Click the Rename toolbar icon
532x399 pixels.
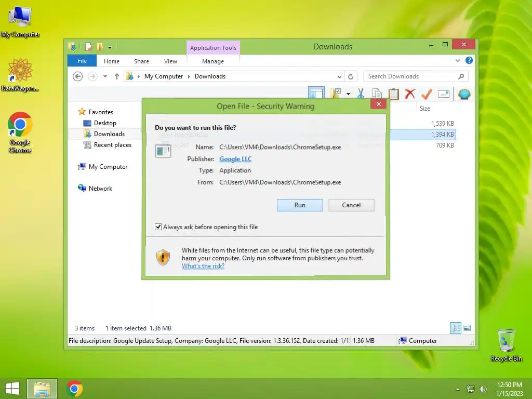(444, 94)
